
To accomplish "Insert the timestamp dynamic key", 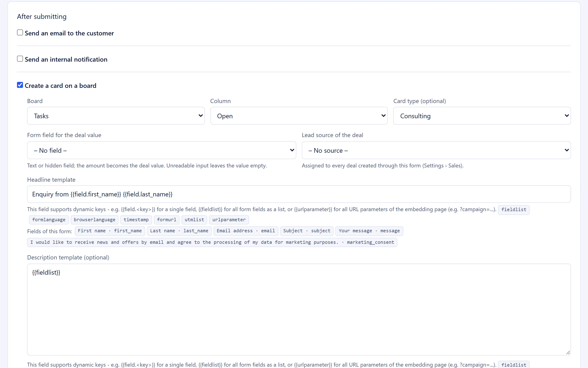I will coord(136,220).
